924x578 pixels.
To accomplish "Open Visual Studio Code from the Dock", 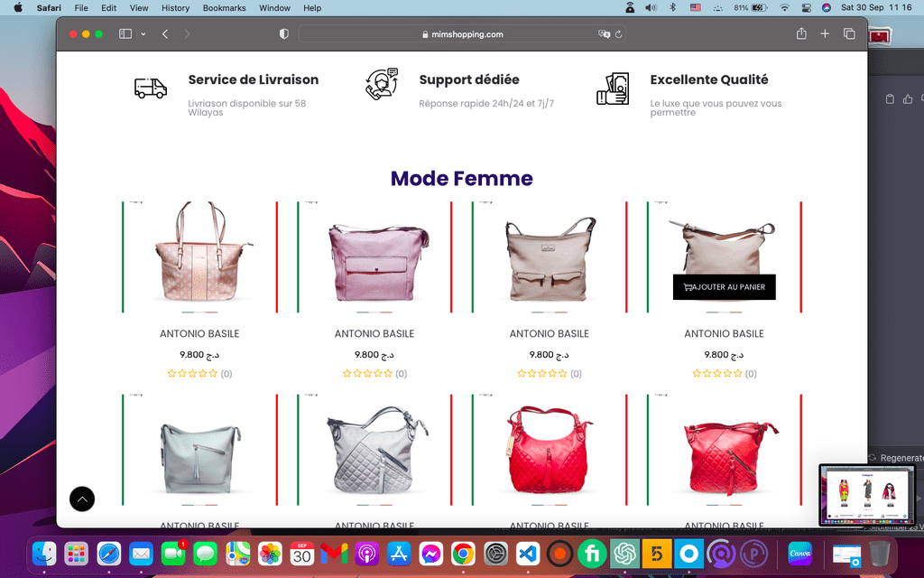I will tap(527, 554).
